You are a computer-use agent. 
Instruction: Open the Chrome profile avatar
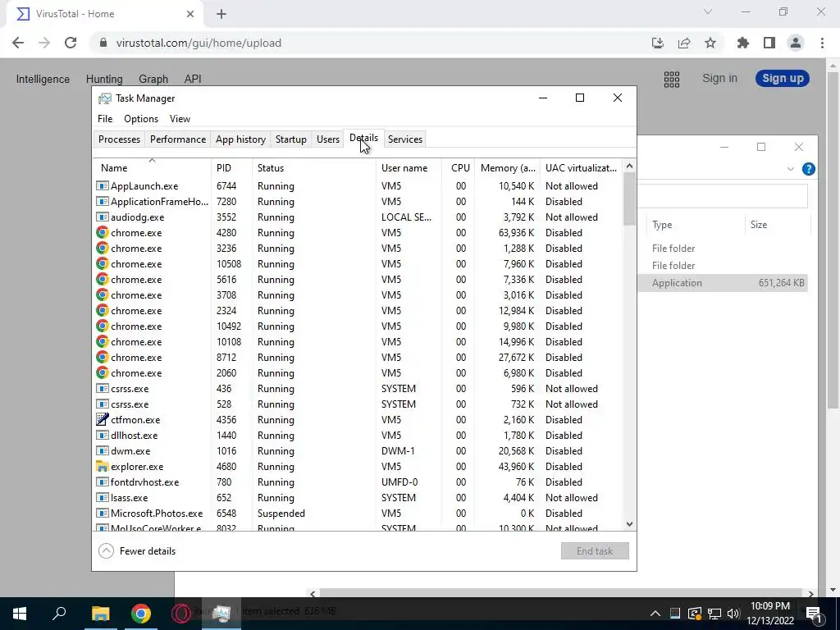point(796,43)
